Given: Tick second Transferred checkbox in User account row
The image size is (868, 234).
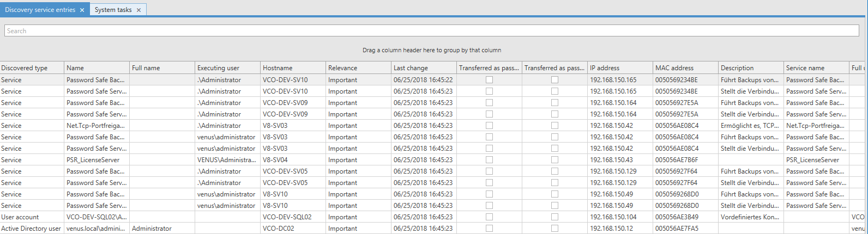Looking at the screenshot, I should (x=554, y=217).
